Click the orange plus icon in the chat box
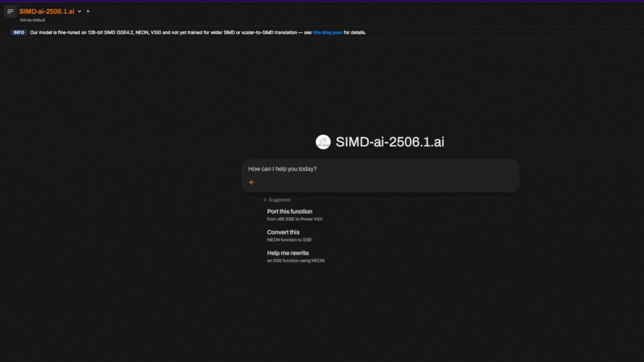The image size is (644, 362). (x=251, y=182)
